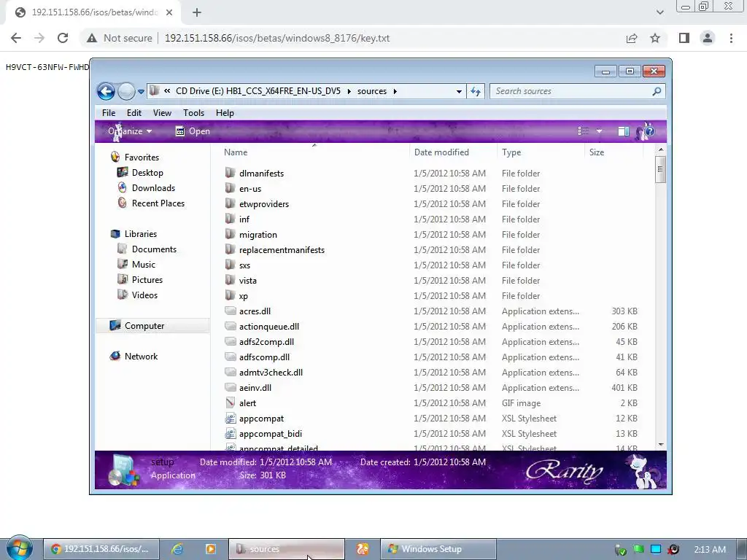Open the Edit menu
The width and height of the screenshot is (747, 560).
[x=134, y=113]
